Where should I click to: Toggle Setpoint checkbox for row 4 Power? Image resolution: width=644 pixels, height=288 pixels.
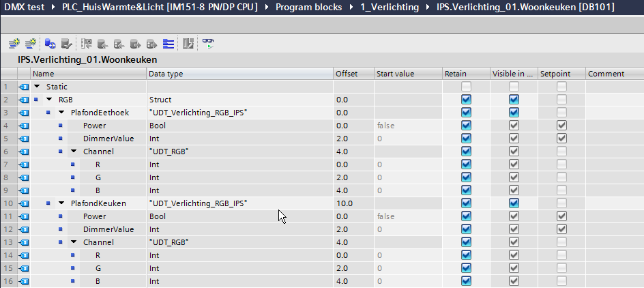click(561, 126)
